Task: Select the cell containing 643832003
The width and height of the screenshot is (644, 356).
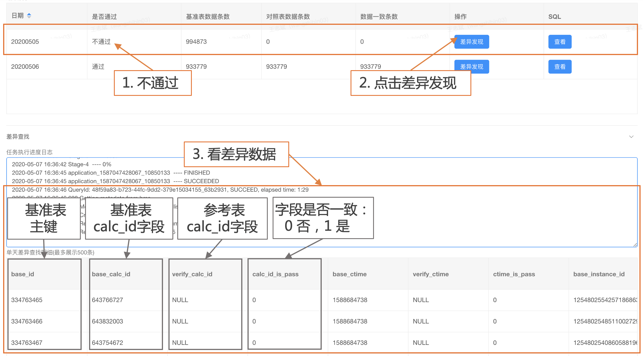Action: point(107,321)
